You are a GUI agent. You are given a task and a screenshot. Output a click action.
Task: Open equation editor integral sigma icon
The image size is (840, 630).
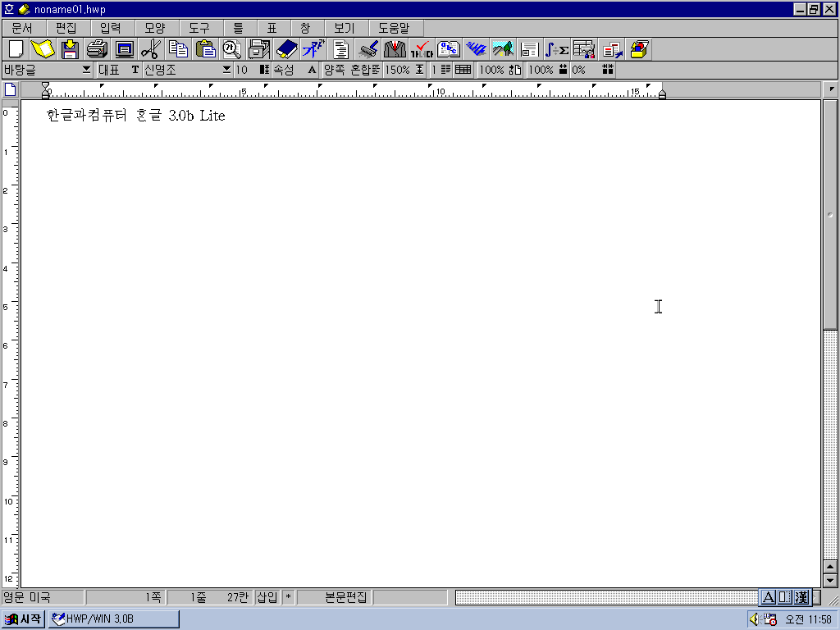point(557,49)
